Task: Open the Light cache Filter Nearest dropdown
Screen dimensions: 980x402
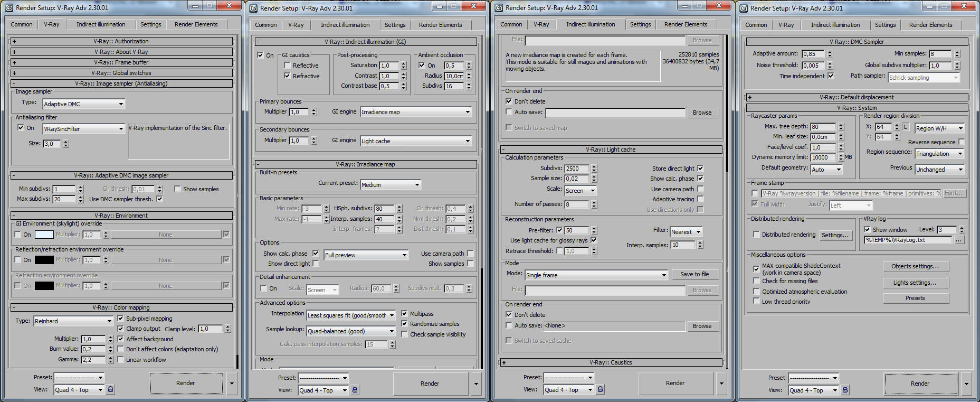Action: pyautogui.click(x=686, y=232)
